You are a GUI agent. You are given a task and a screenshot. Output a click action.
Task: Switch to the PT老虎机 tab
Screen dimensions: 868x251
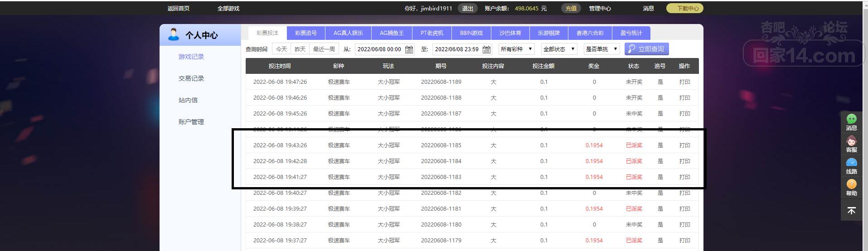[x=432, y=33]
